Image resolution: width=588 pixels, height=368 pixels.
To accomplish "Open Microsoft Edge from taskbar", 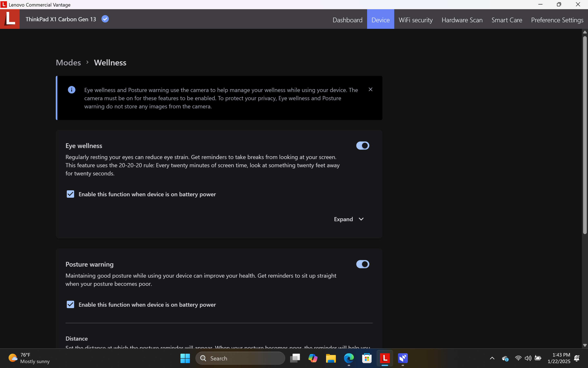I will (349, 358).
